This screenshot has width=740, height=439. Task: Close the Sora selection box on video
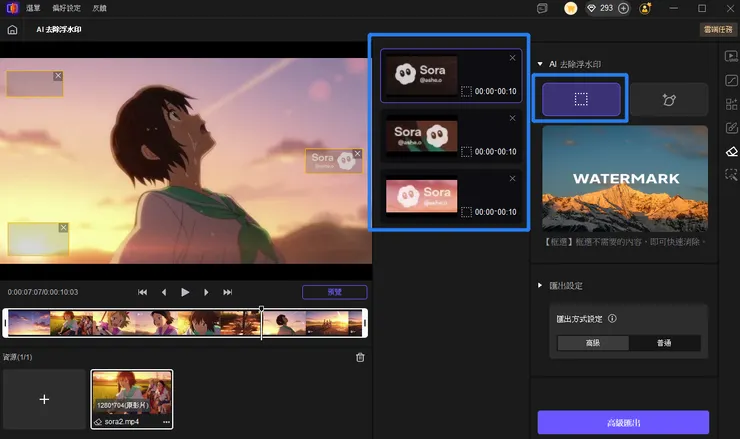(x=357, y=153)
